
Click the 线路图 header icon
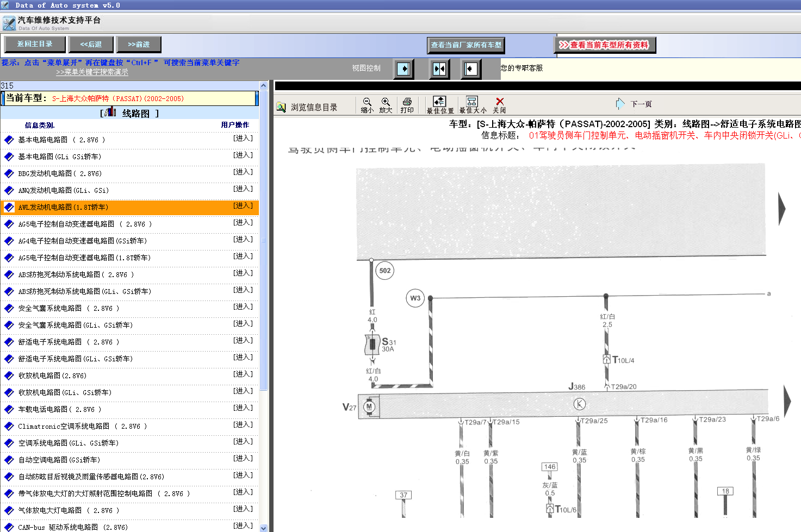click(x=110, y=112)
